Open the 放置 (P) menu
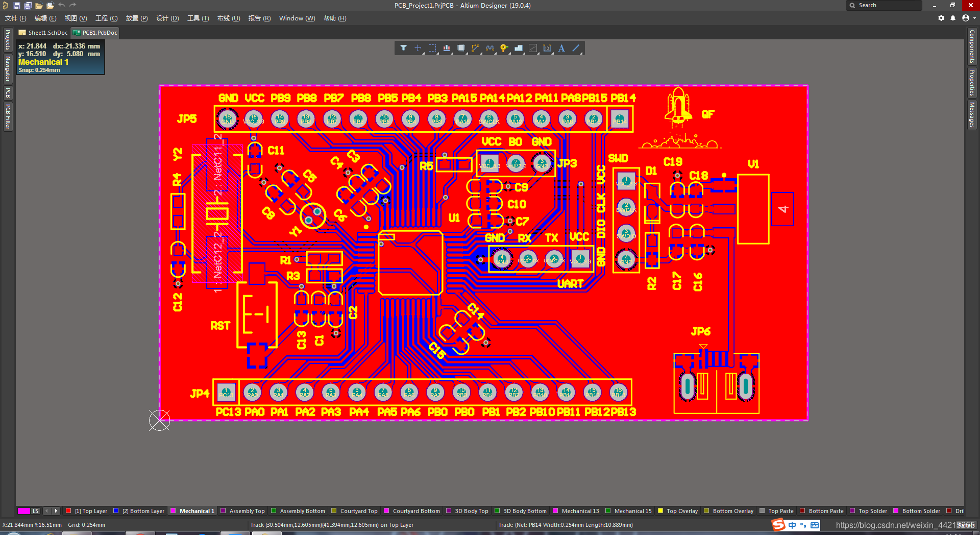The height and width of the screenshot is (535, 980). pos(137,18)
